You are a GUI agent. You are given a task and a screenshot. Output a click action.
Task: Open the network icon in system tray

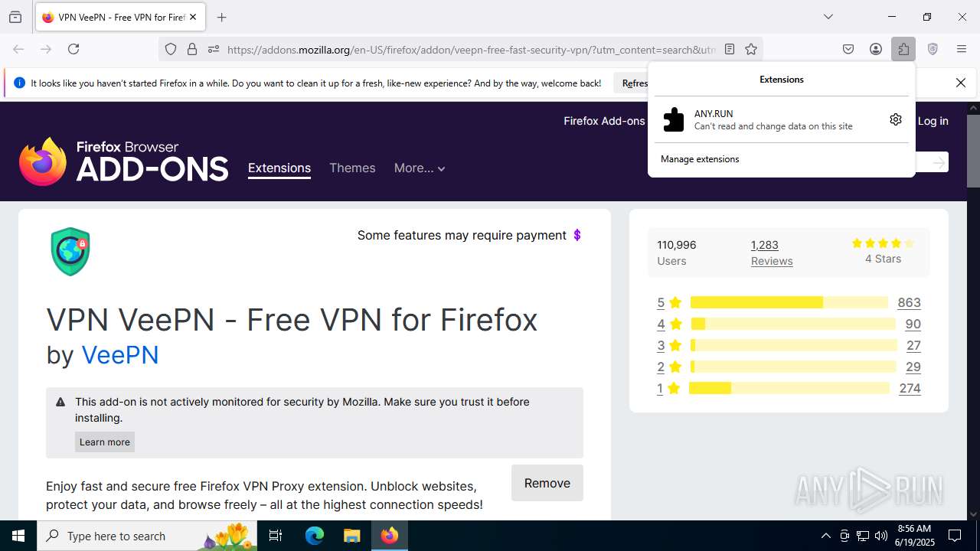coord(863,536)
